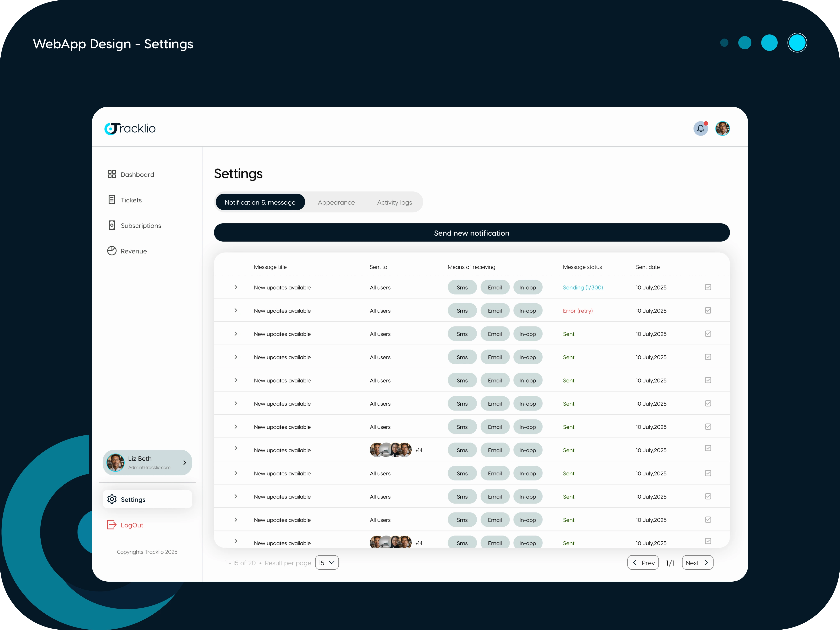The width and height of the screenshot is (840, 630).
Task: Click the Tracklio logo
Action: click(130, 128)
